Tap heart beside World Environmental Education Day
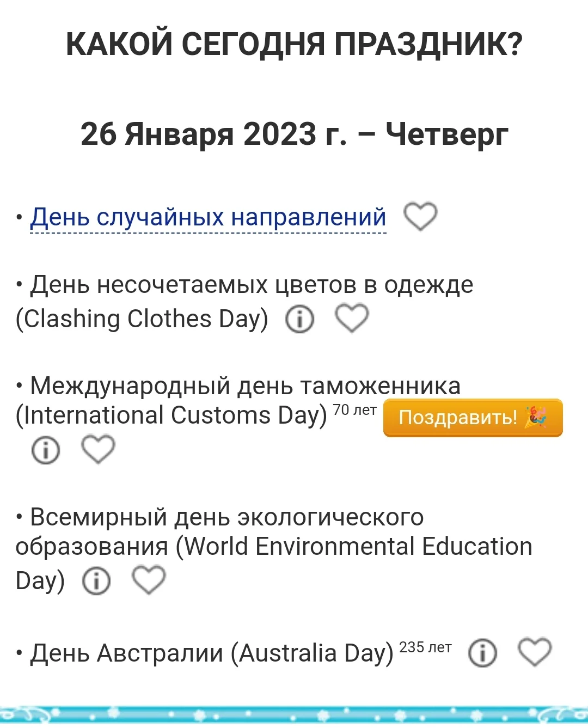 click(149, 579)
